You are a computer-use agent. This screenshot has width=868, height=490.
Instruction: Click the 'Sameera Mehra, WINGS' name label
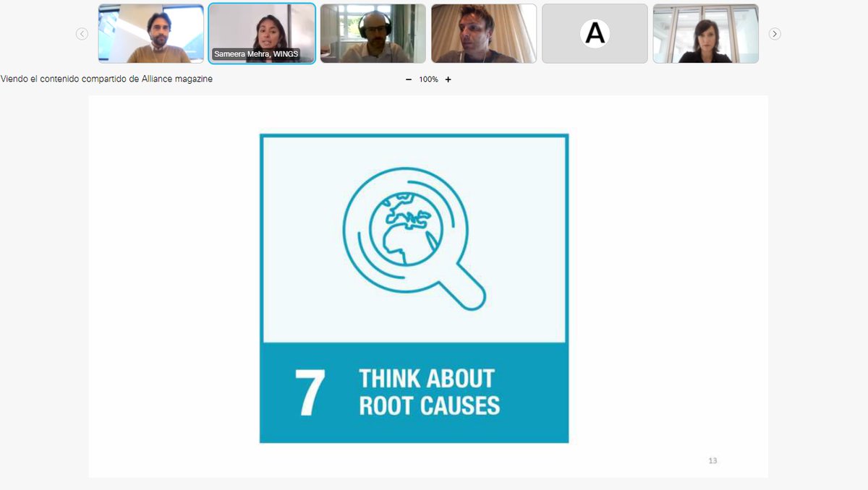(256, 54)
